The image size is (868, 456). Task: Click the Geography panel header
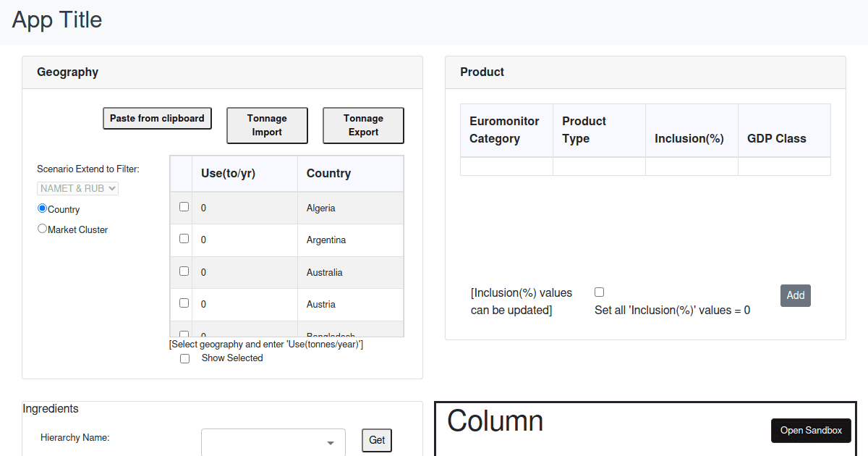[222, 72]
